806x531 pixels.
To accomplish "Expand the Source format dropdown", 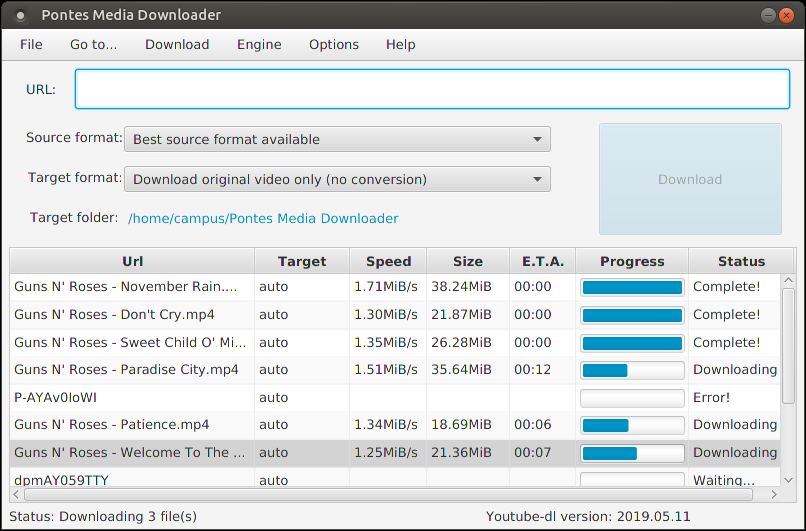I will (x=337, y=139).
